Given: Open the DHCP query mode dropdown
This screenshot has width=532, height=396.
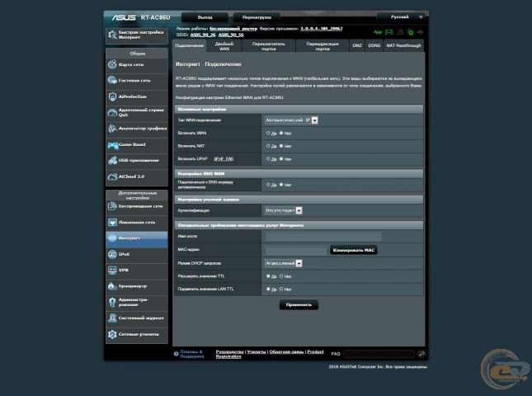Looking at the screenshot, I should [283, 263].
